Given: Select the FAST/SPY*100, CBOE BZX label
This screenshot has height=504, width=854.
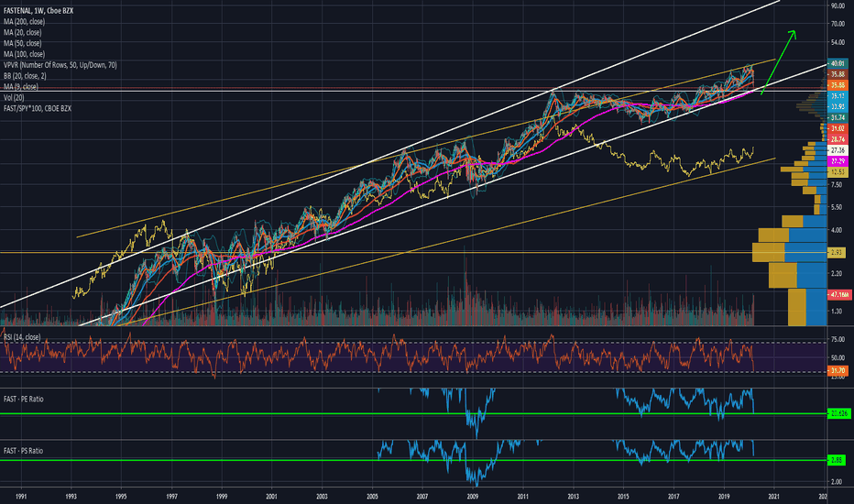Looking at the screenshot, I should (37, 108).
